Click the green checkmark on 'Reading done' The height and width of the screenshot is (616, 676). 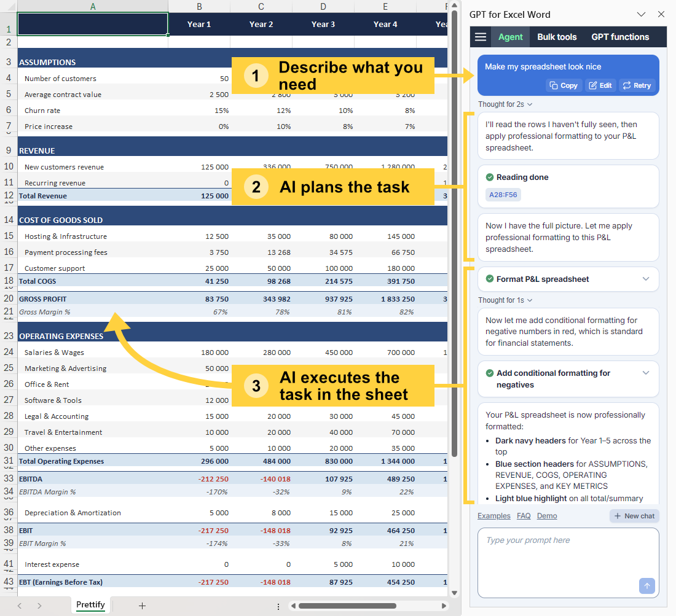click(x=489, y=177)
